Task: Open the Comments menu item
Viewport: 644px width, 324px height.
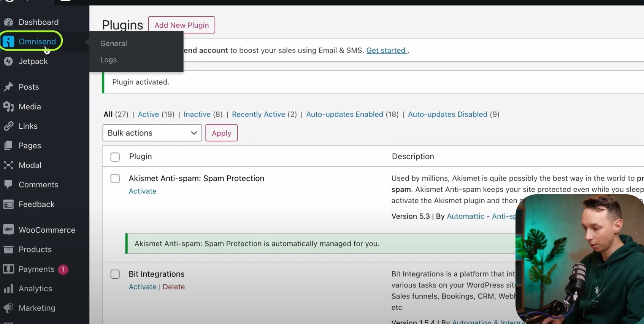Action: click(38, 185)
